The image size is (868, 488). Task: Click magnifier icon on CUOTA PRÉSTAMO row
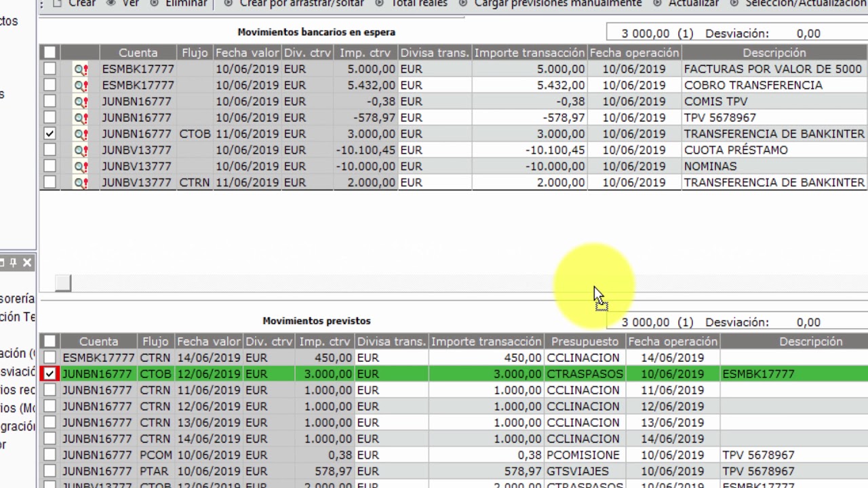[x=81, y=150]
